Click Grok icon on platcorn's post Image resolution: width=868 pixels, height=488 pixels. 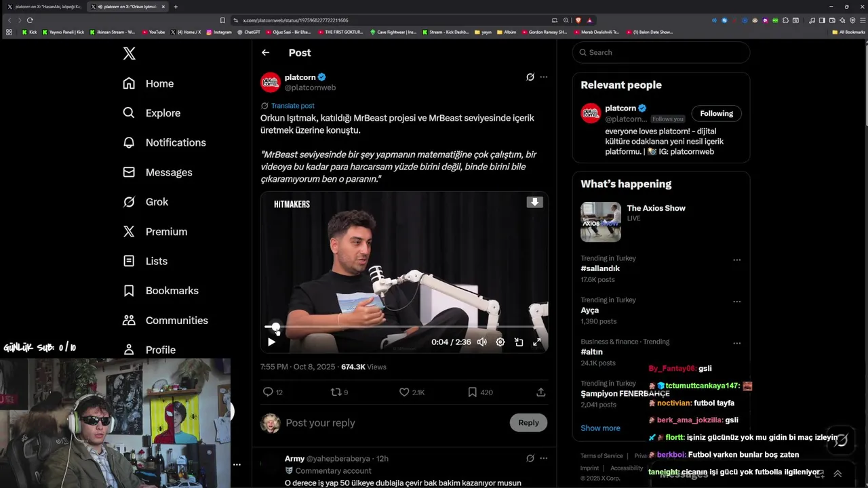(x=530, y=77)
